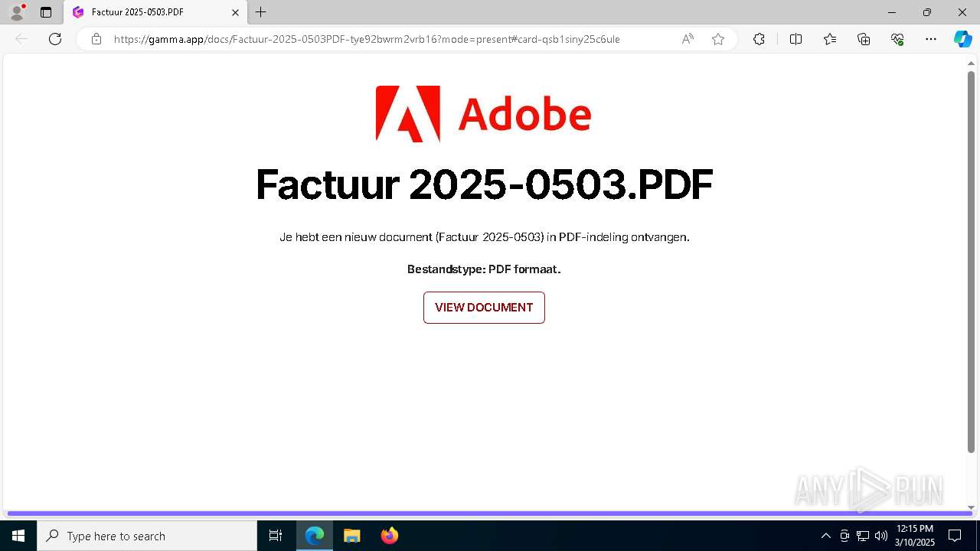Click the page vertical scrollbar thumb

[x=971, y=262]
